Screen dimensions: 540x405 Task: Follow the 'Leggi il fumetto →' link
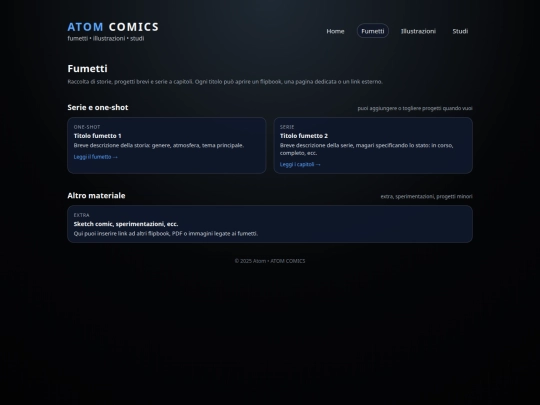tap(96, 157)
